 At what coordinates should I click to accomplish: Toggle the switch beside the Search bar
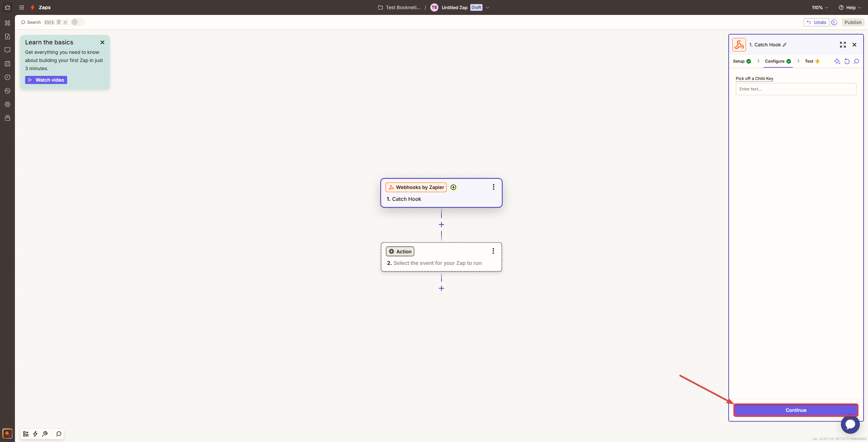click(77, 22)
